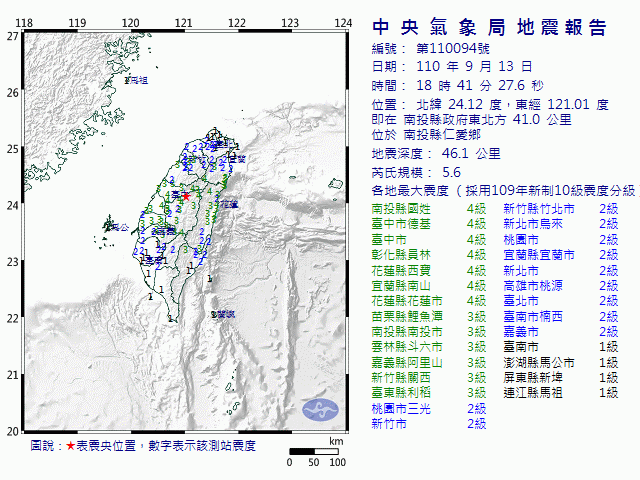
Task: Select the 澎湖縣馬公市 intensity row
Action: click(561, 362)
